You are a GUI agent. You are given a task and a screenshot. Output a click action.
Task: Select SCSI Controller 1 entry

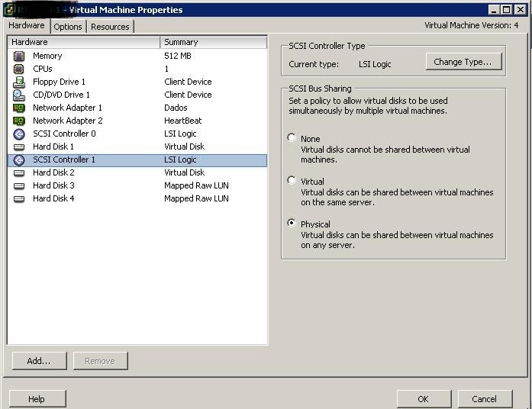click(x=137, y=160)
